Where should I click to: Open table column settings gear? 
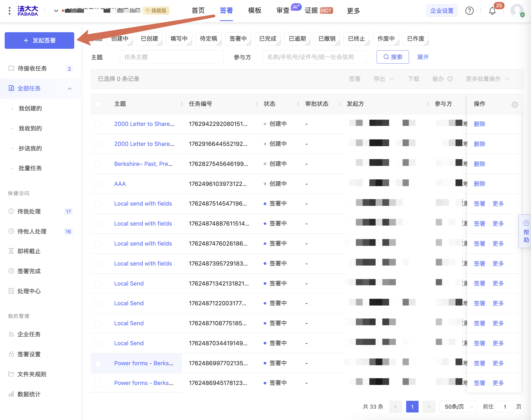point(515,104)
